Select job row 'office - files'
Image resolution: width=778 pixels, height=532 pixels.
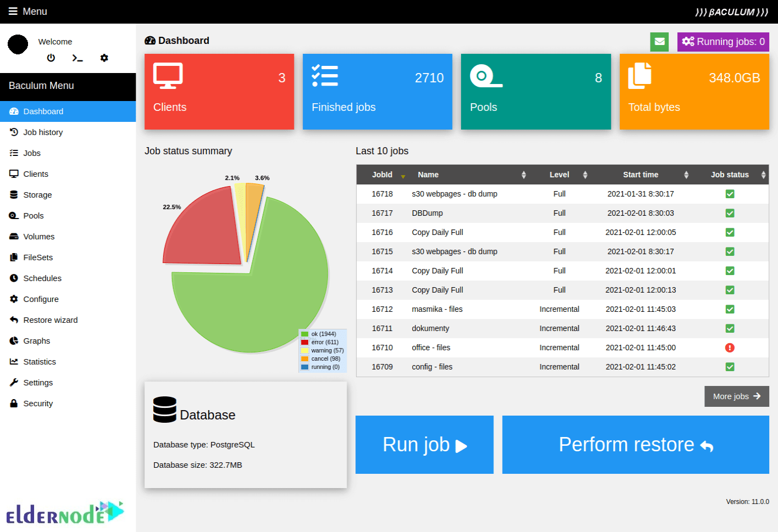[562, 348]
